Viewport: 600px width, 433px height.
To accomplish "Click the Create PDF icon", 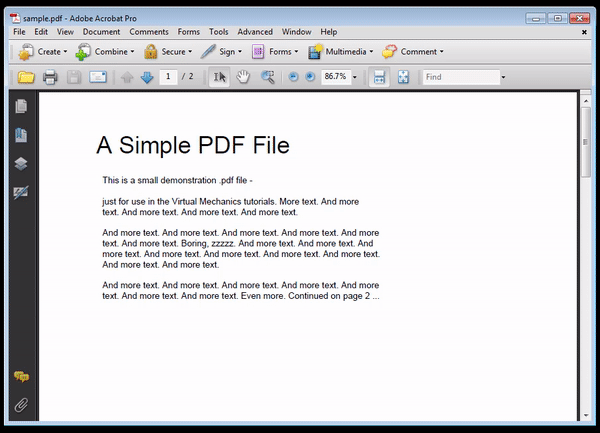I will pos(26,52).
